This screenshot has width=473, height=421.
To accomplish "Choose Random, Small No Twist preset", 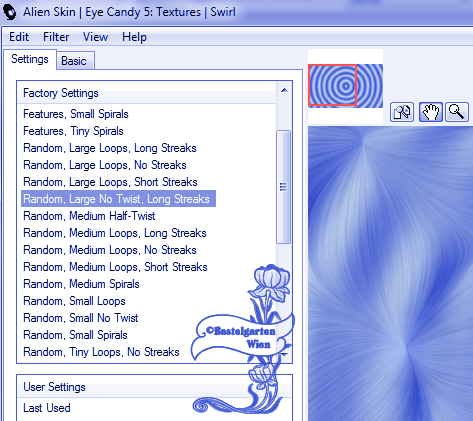I will pyautogui.click(x=80, y=318).
